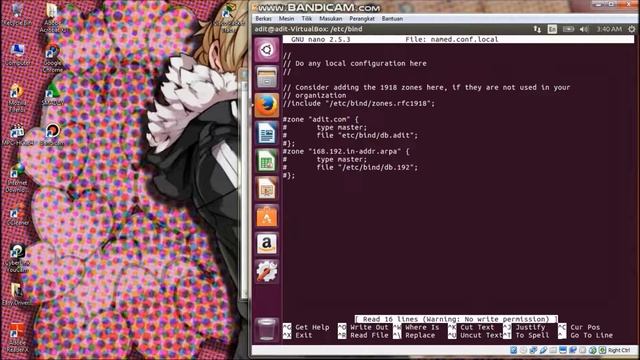
Task: Open the Perangkat menu
Action: coord(362,19)
